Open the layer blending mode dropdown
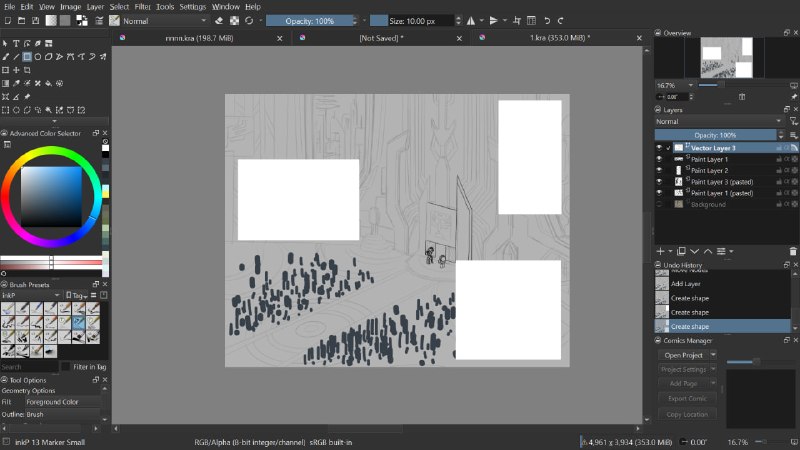 (720, 121)
